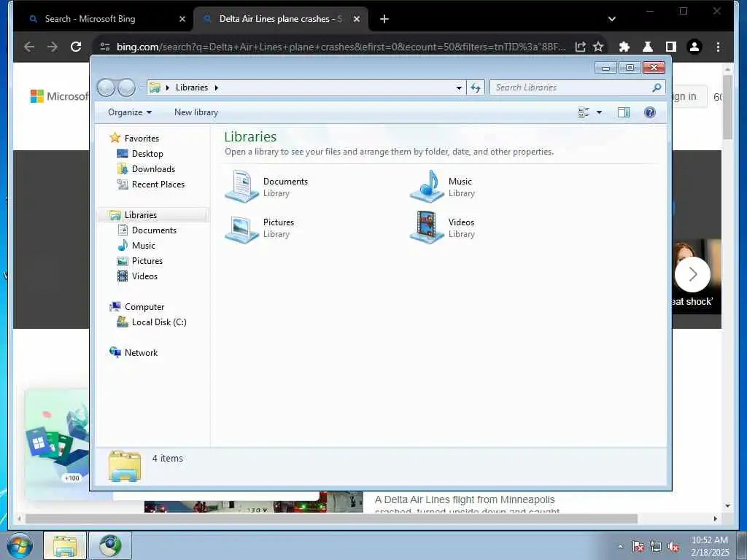
Task: Click the Explorer back navigation button
Action: (x=106, y=87)
